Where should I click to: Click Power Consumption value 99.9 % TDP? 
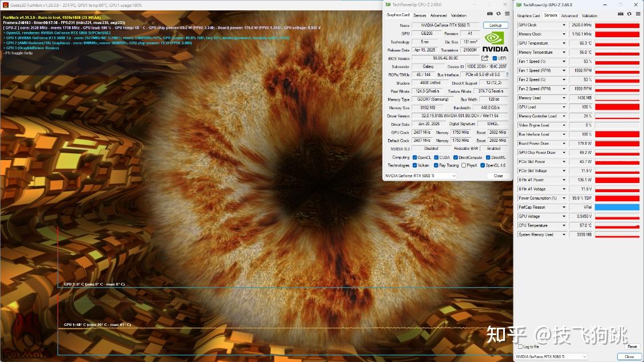[581, 198]
